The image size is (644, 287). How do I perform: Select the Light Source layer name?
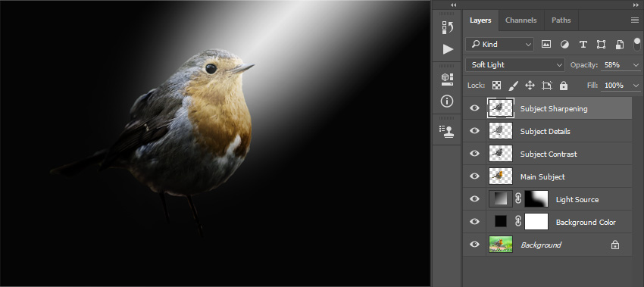coord(577,200)
